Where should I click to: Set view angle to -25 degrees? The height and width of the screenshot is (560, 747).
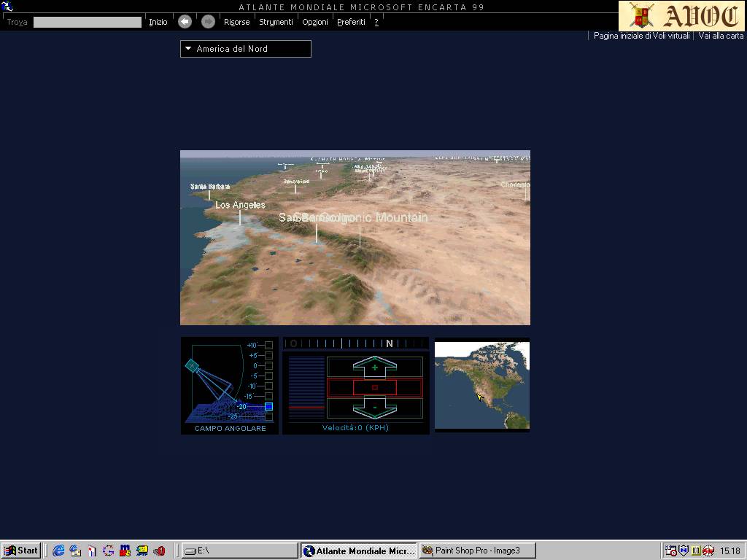(x=268, y=416)
